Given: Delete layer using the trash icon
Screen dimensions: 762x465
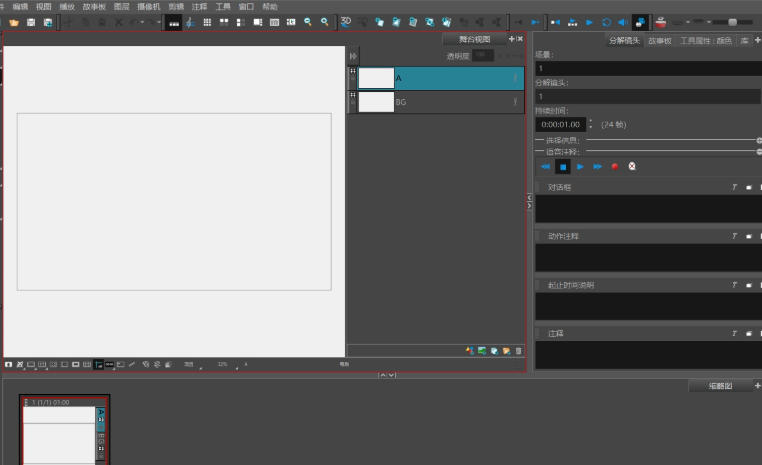Looking at the screenshot, I should click(x=518, y=351).
